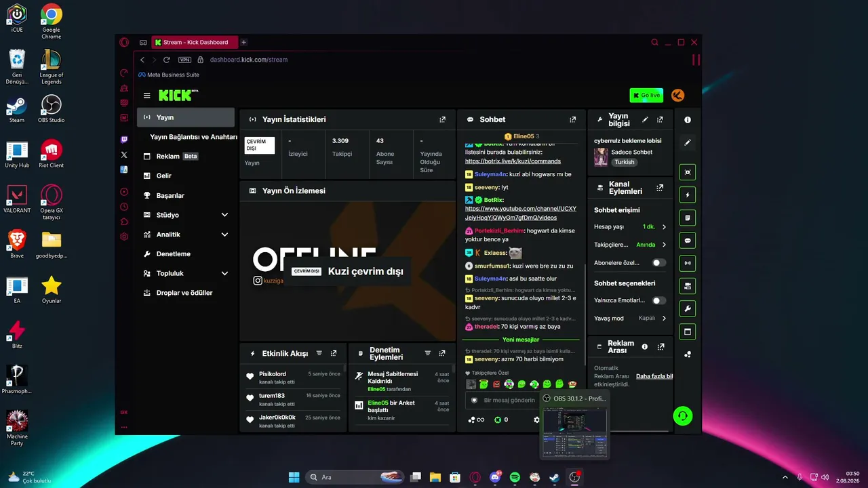Click the taskbar Ara search box

[355, 477]
